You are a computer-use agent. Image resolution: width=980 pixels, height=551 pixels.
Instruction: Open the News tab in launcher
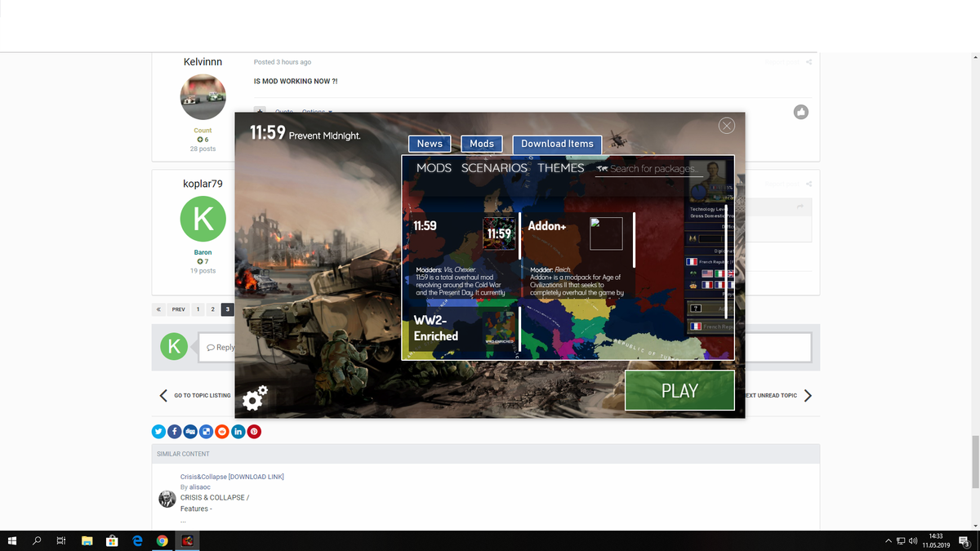[x=430, y=144]
